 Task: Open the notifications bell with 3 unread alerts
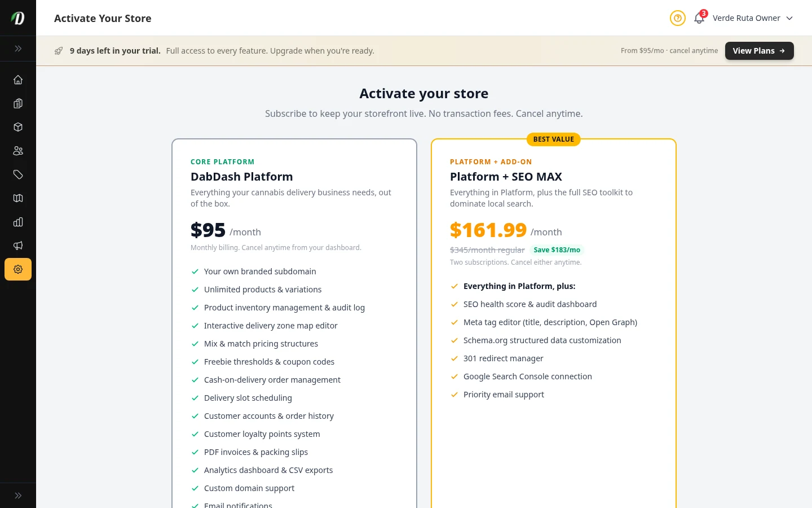[x=699, y=19]
